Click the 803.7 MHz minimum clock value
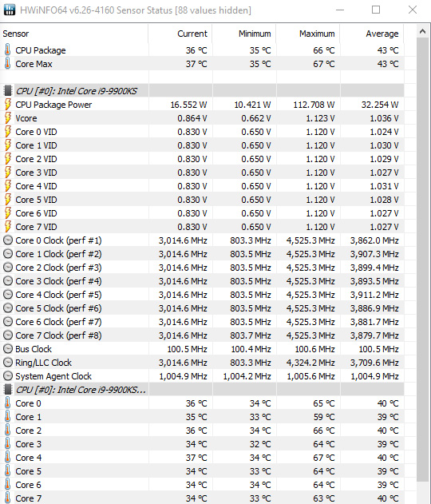 (x=251, y=335)
